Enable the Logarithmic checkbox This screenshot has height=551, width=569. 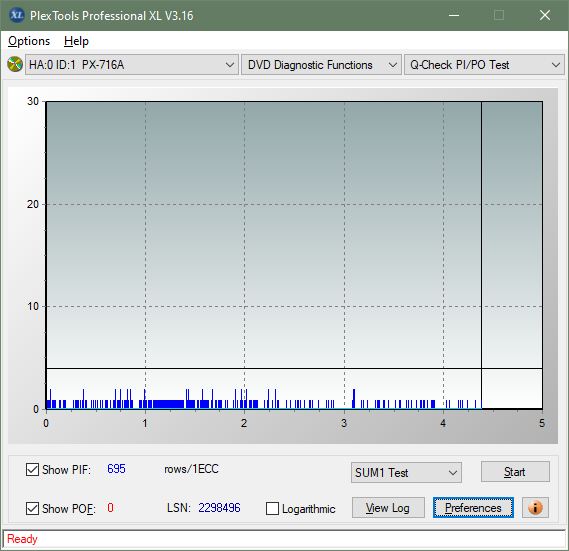272,509
